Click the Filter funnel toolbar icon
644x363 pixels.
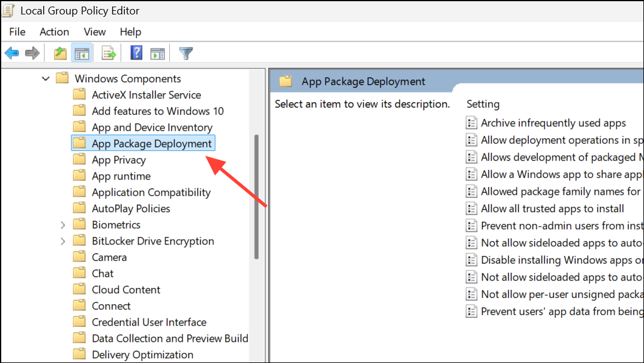point(185,53)
